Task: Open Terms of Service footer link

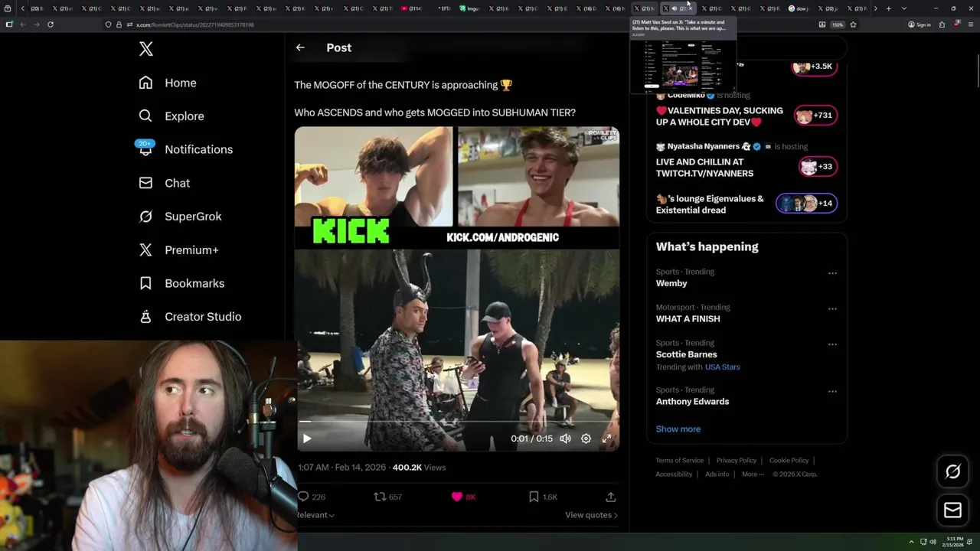Action: coord(679,461)
